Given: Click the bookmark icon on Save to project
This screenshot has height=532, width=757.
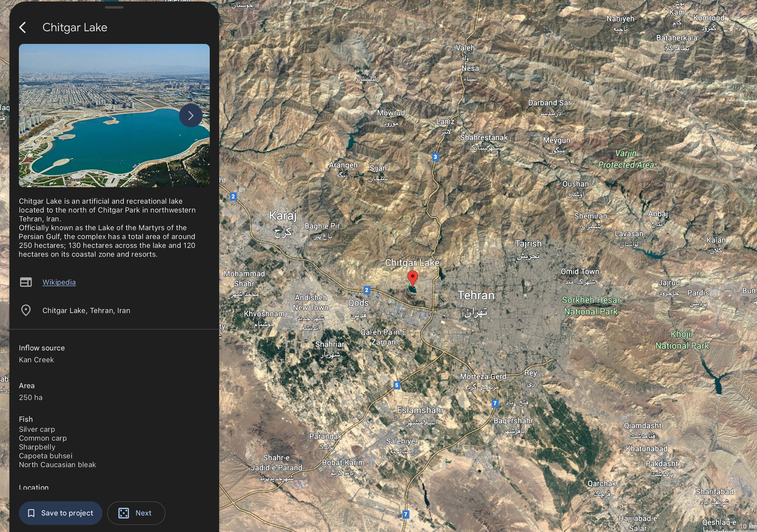Looking at the screenshot, I should [x=31, y=513].
